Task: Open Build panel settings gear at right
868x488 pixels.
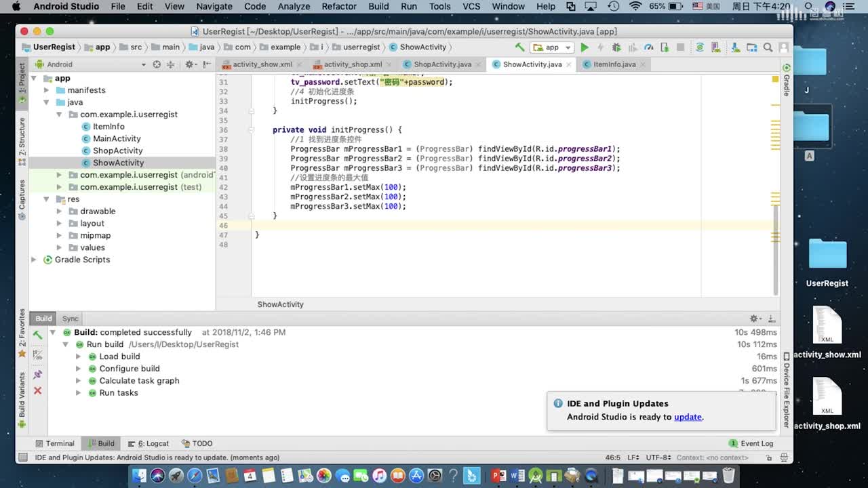Action: pyautogui.click(x=755, y=319)
